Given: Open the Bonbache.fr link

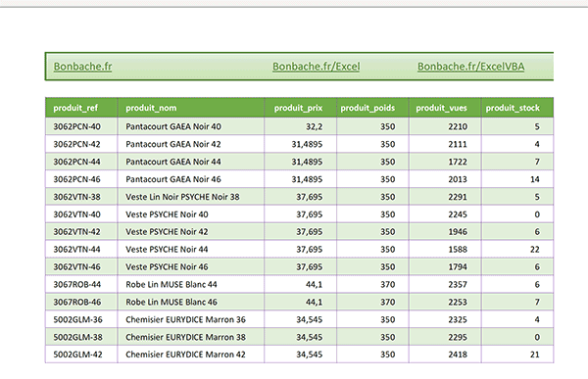Looking at the screenshot, I should click(82, 67).
